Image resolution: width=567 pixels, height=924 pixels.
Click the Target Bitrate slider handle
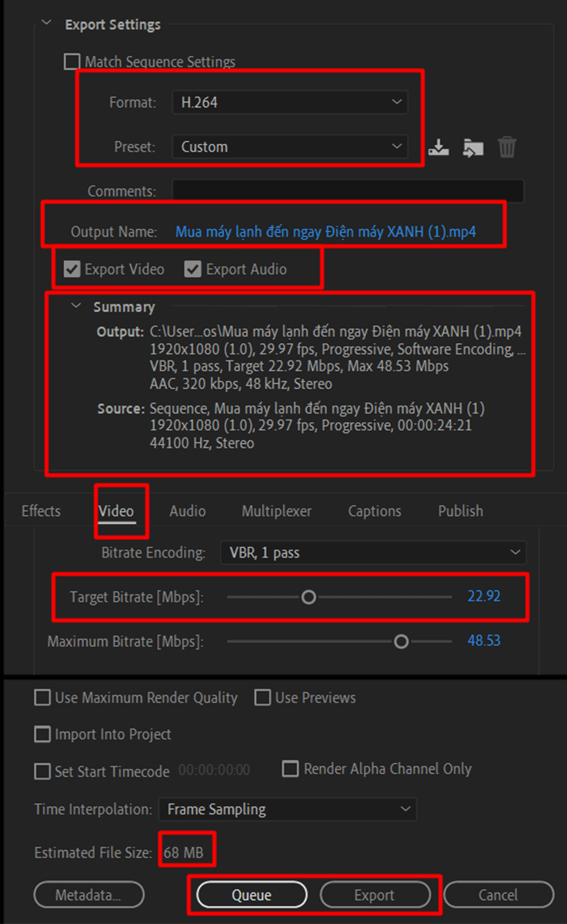pyautogui.click(x=309, y=597)
